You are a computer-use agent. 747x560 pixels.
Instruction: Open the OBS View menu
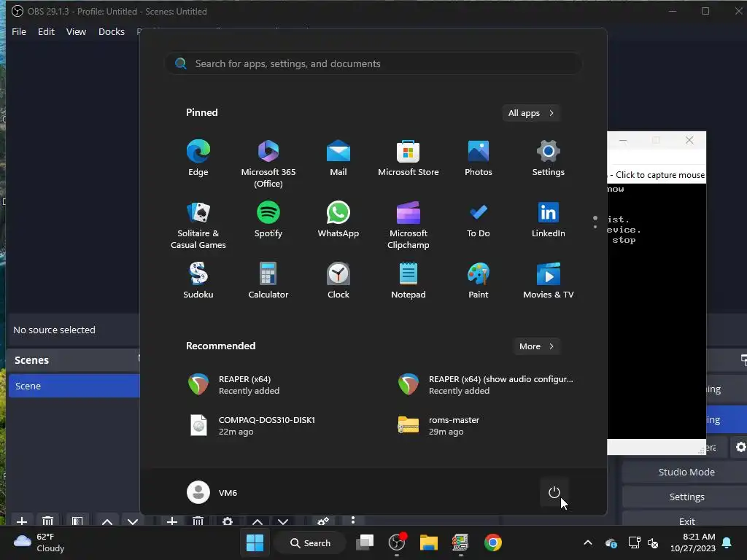click(x=76, y=31)
